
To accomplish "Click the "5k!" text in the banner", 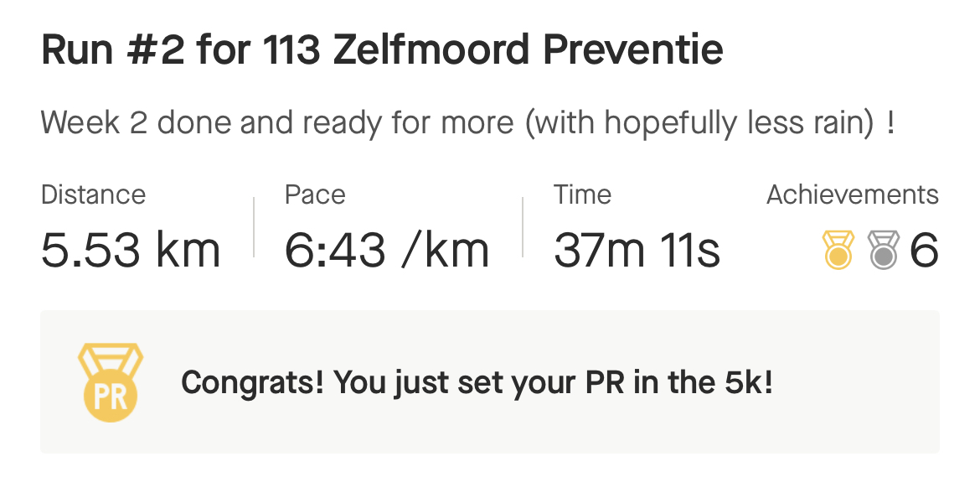I will (745, 383).
